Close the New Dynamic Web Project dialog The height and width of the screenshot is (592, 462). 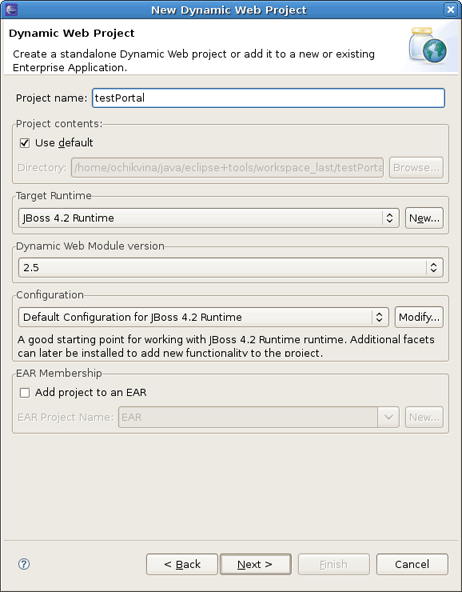[x=451, y=9]
